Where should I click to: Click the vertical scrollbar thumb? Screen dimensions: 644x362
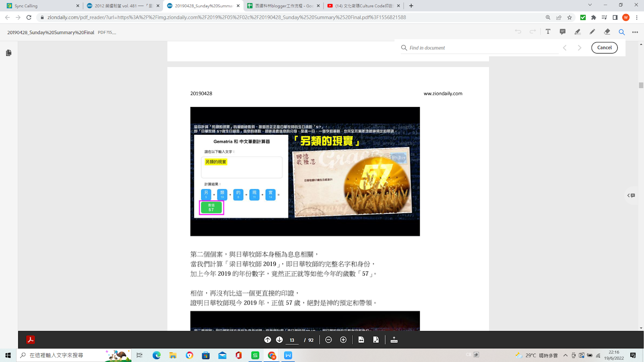click(641, 85)
